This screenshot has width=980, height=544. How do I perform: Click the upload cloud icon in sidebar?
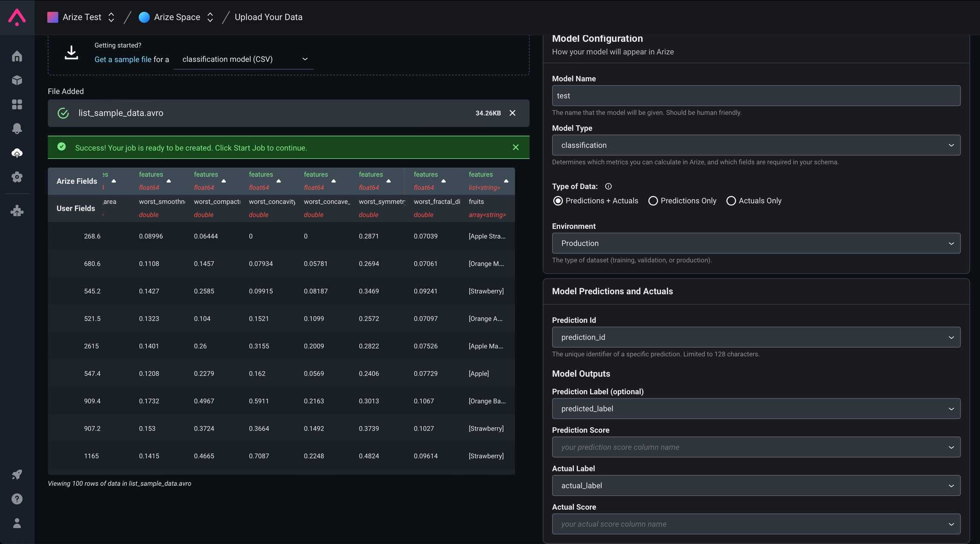pyautogui.click(x=17, y=153)
